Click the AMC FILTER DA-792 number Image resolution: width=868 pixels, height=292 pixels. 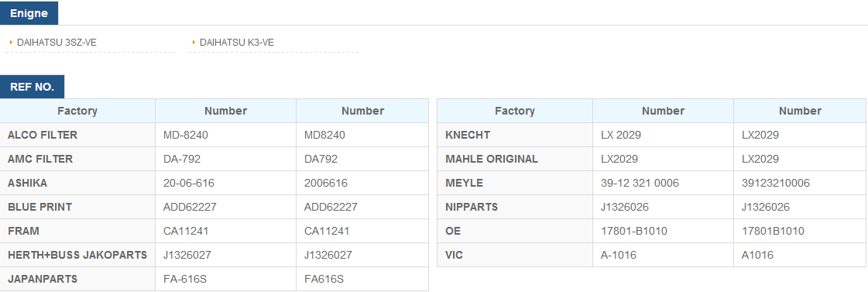182,159
